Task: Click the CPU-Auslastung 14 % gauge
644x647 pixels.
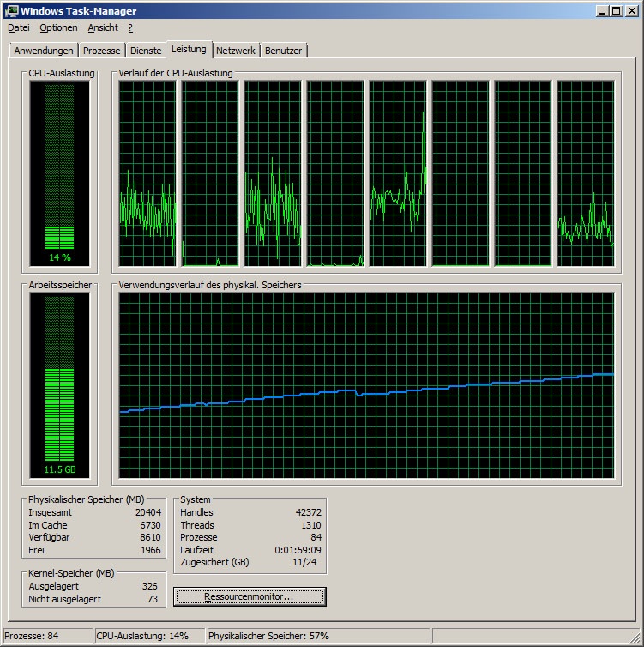Action: 59,173
